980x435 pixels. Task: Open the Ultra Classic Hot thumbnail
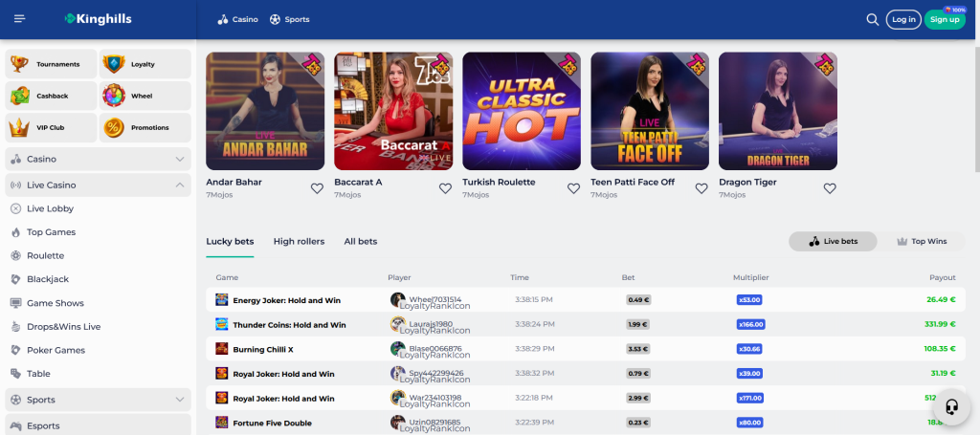coord(522,111)
